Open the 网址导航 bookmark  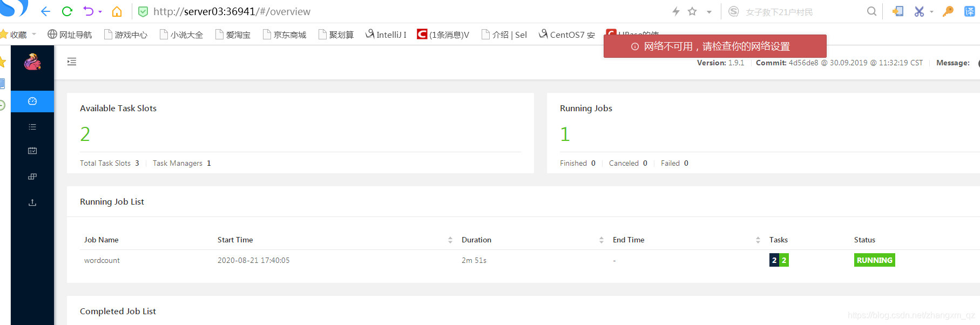pos(70,35)
